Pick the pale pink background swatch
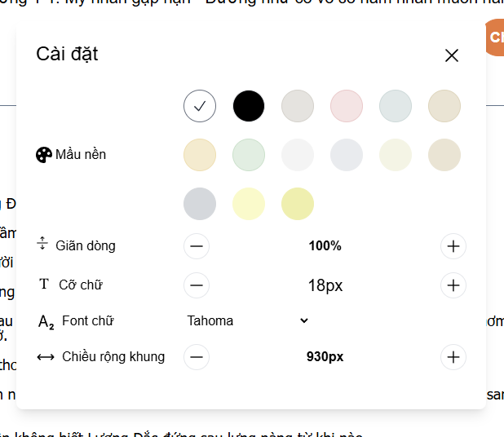This screenshot has height=437, width=504. 347,106
